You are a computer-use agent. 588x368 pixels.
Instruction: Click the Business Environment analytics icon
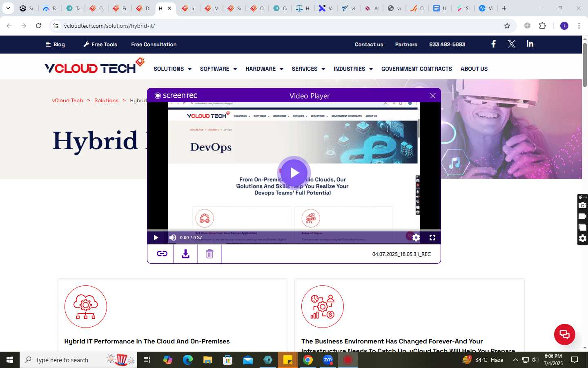(323, 307)
